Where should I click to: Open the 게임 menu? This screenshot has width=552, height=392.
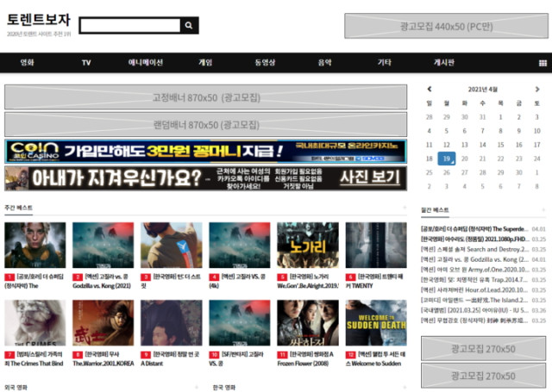pos(205,63)
